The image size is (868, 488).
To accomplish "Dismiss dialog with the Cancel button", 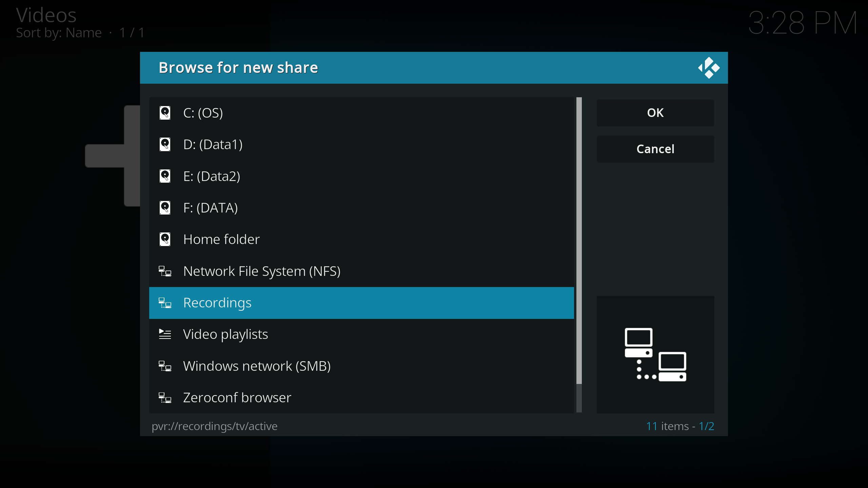I will (x=655, y=149).
